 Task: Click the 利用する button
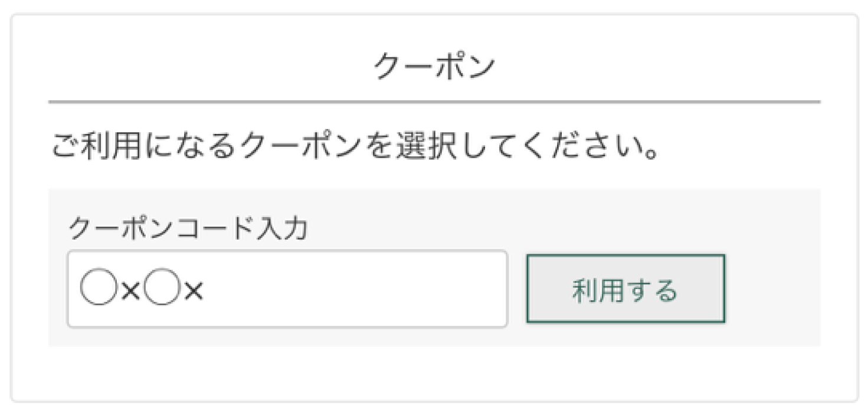point(625,289)
